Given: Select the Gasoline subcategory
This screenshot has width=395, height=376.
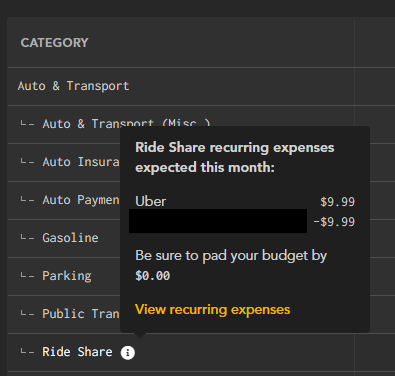Looking at the screenshot, I should [70, 238].
